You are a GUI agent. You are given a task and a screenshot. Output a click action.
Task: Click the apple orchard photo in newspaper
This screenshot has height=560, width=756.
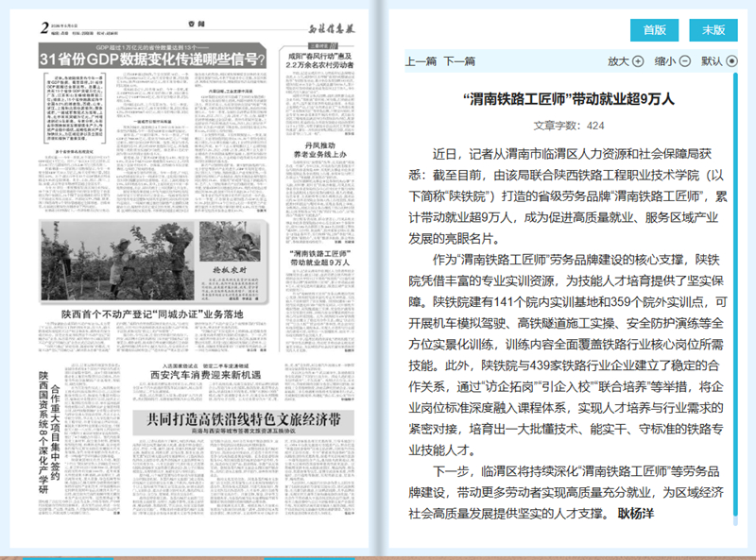click(x=117, y=261)
